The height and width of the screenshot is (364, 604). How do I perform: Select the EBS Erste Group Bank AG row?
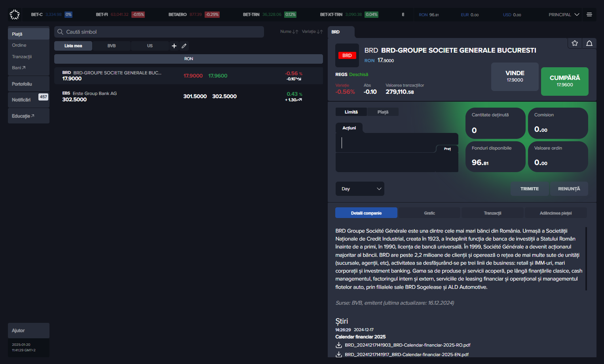(188, 96)
